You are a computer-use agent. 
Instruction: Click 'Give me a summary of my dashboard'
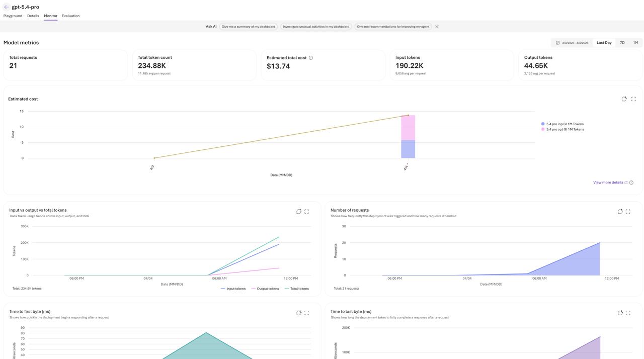(248, 27)
